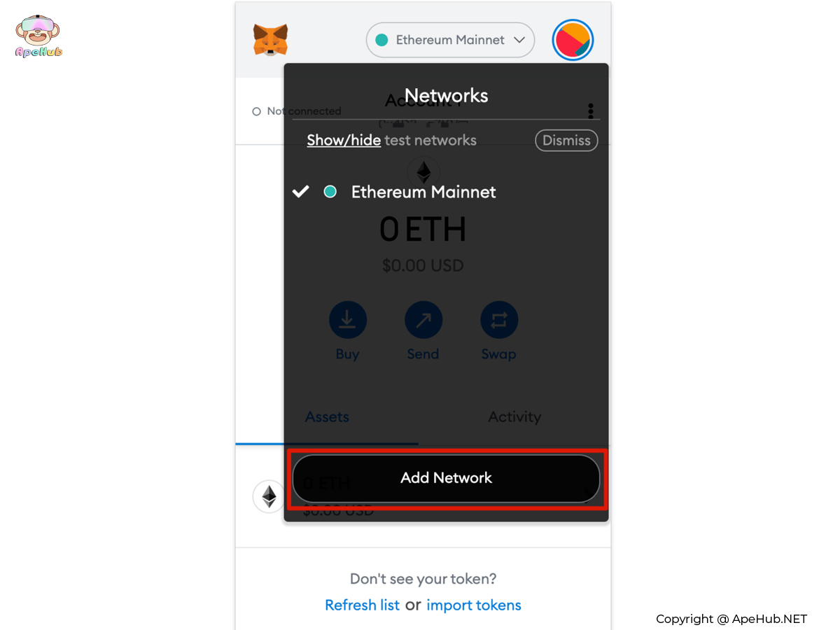This screenshot has height=630, width=840.
Task: Click the ApeHub monkey logo
Action: 38,36
